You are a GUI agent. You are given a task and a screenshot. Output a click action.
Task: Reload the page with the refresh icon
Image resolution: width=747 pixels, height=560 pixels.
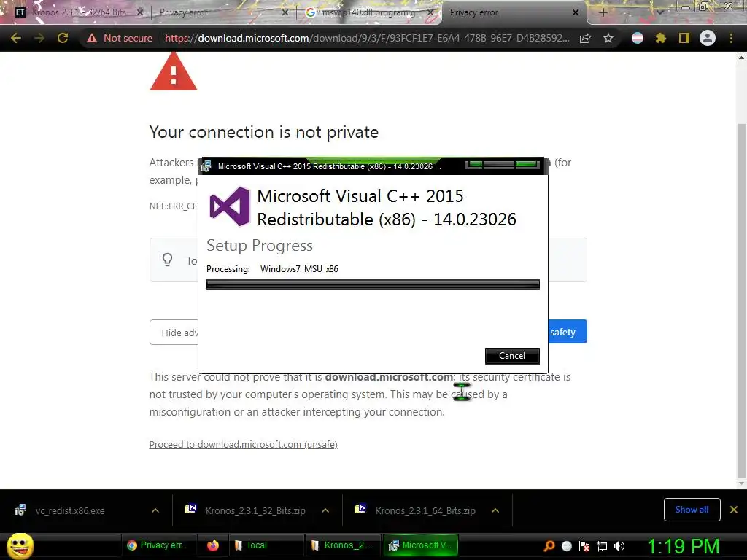(x=63, y=38)
